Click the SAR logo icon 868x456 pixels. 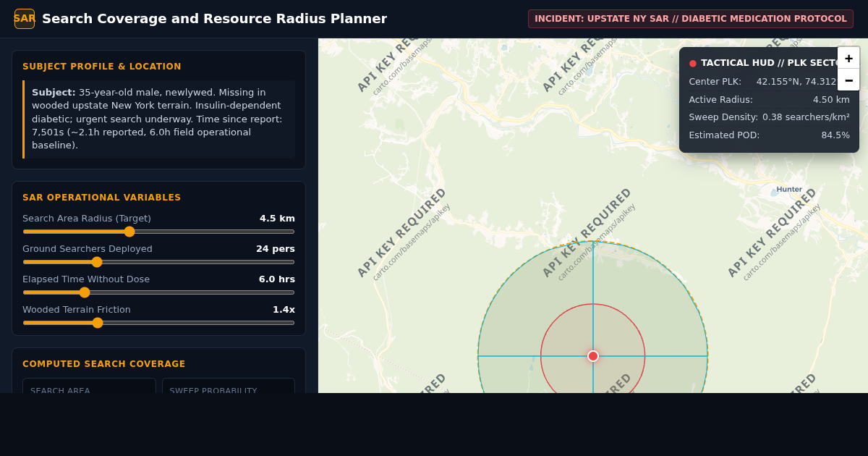pyautogui.click(x=25, y=19)
